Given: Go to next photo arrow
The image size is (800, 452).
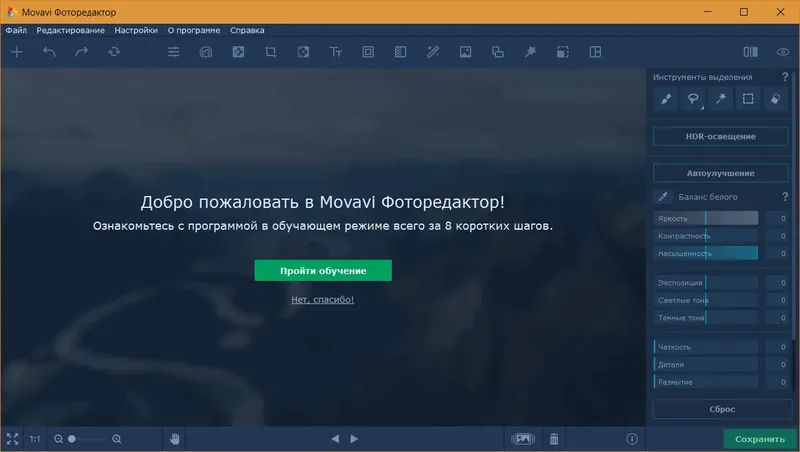Looking at the screenshot, I should click(354, 439).
